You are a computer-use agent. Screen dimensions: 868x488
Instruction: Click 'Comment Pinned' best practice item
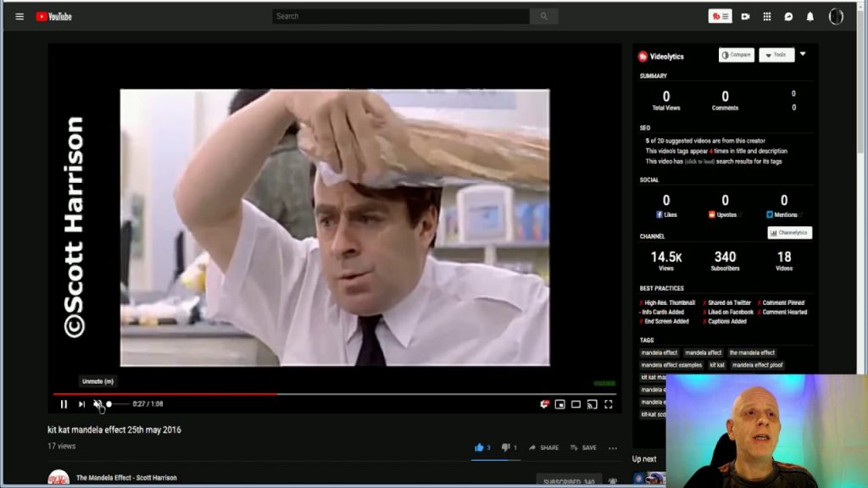(x=781, y=302)
